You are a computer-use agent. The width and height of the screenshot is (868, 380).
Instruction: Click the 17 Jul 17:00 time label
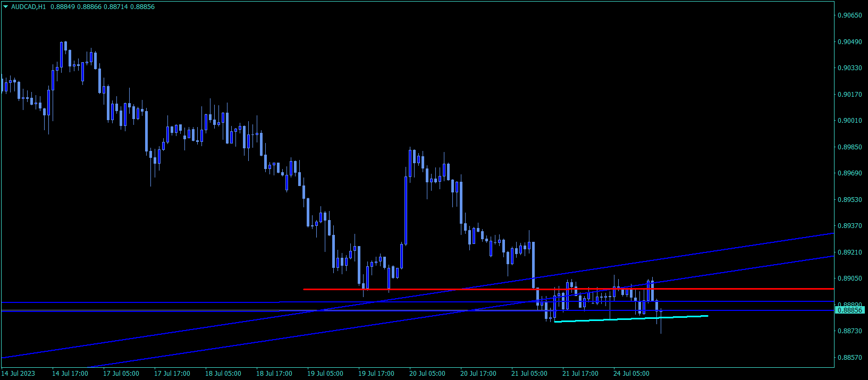[x=172, y=374]
